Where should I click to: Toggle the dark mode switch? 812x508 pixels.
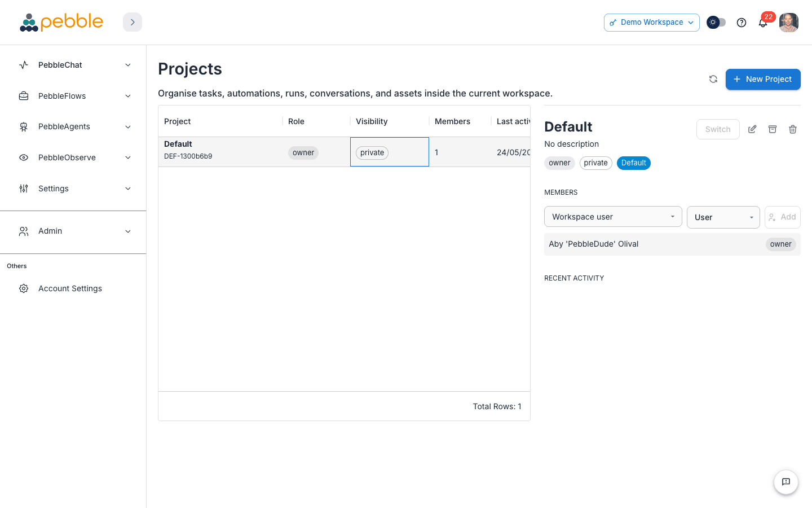[716, 23]
